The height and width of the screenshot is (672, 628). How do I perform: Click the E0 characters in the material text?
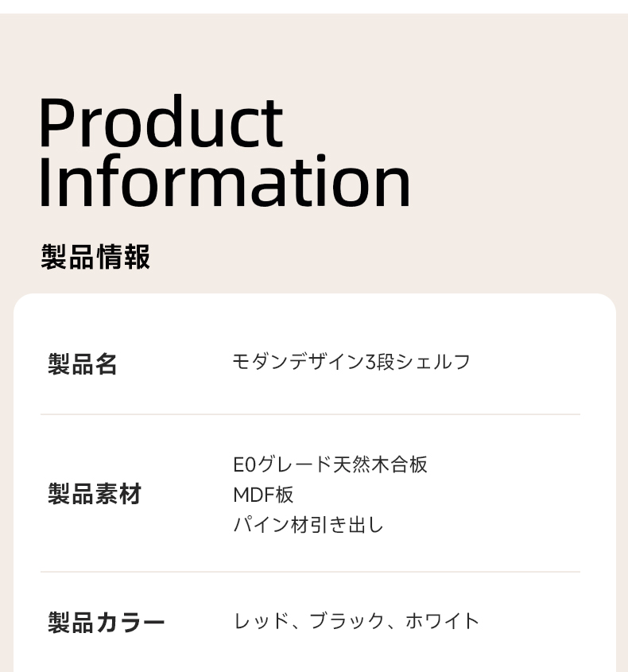[x=245, y=465]
